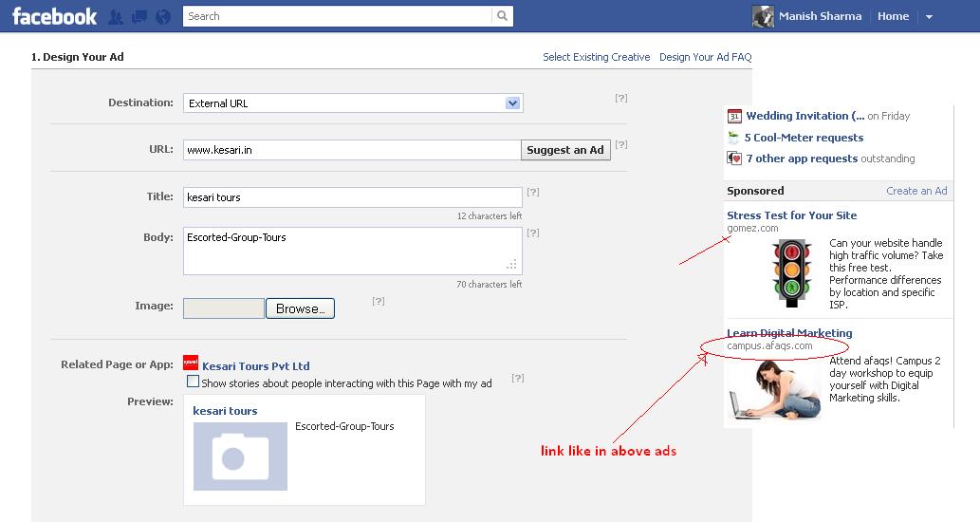Click help [?] beside Show stories checkbox
This screenshot has height=522, width=980.
(x=517, y=379)
